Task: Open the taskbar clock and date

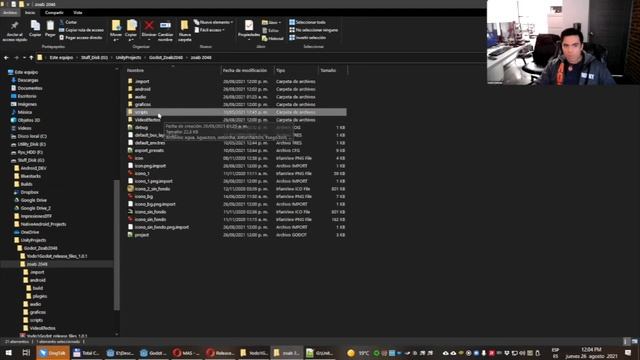Action: tap(591, 353)
